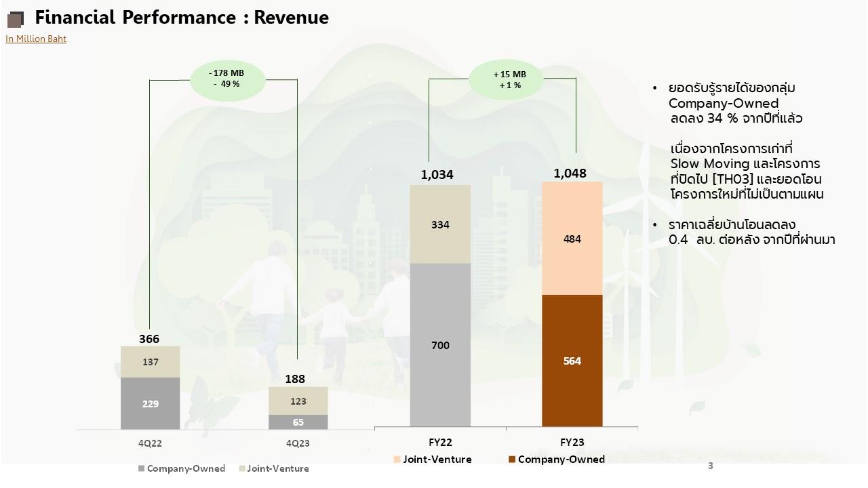Viewport: 868px width, 488px height.
Task: Select the text line containing 'Slow Moving'
Action: coord(745,164)
